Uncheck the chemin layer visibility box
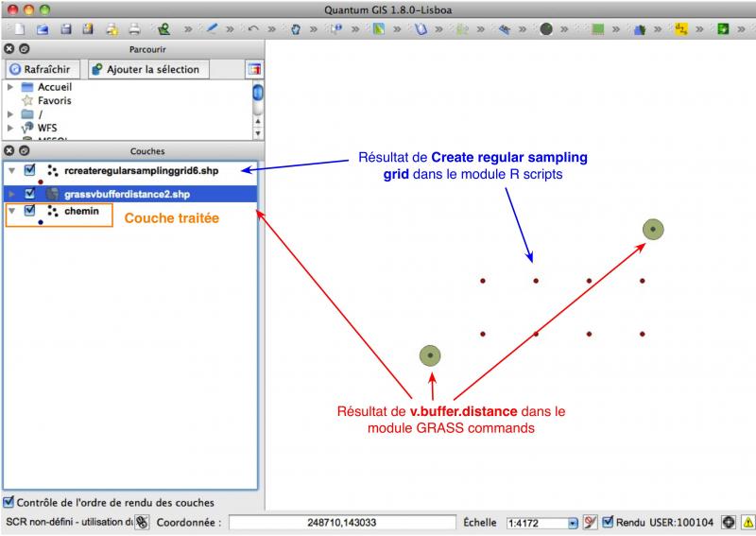 click(30, 212)
